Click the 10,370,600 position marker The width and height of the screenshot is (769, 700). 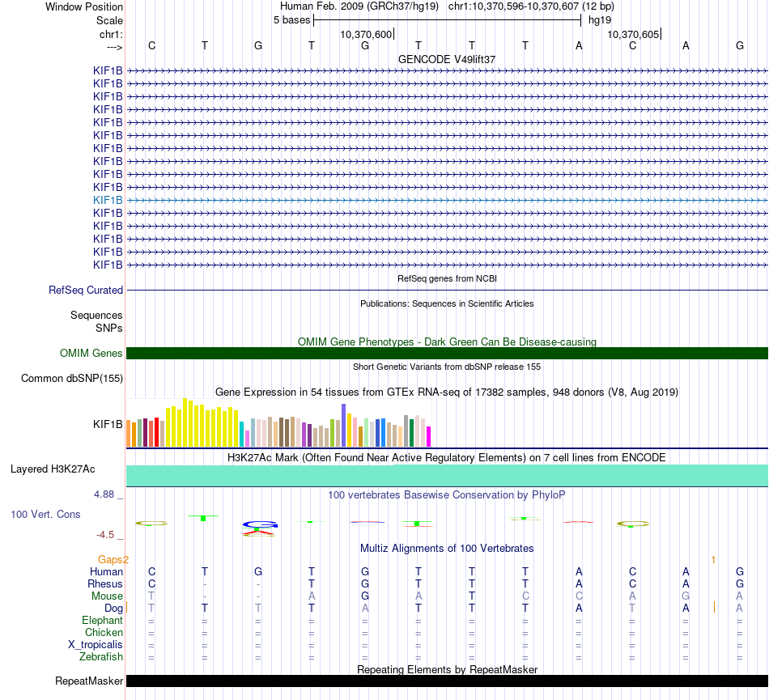pyautogui.click(x=367, y=34)
